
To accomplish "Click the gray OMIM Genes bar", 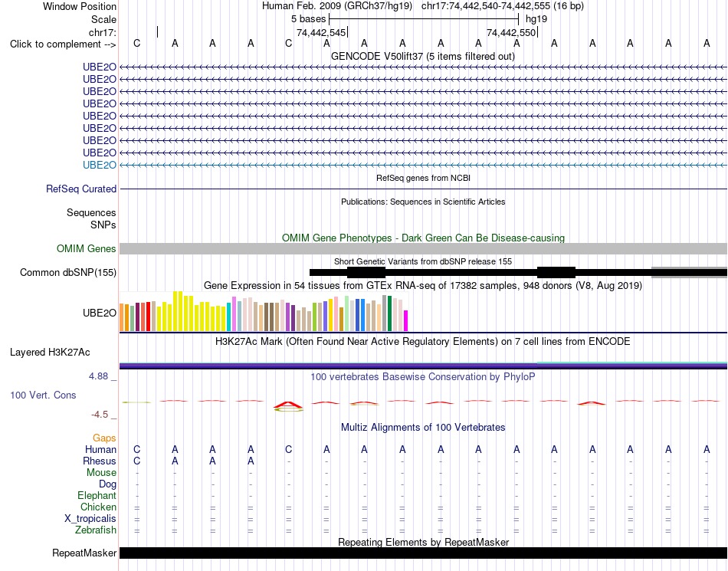I will pyautogui.click(x=423, y=249).
